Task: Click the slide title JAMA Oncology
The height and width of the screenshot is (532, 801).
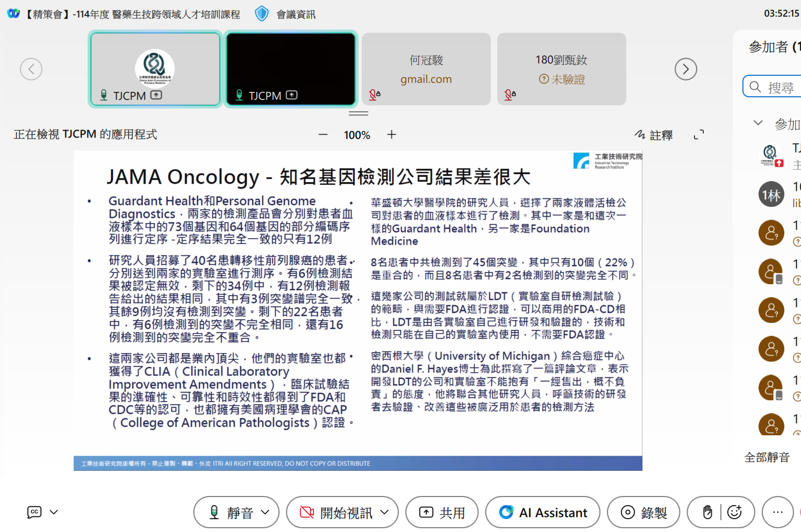Action: (x=318, y=177)
